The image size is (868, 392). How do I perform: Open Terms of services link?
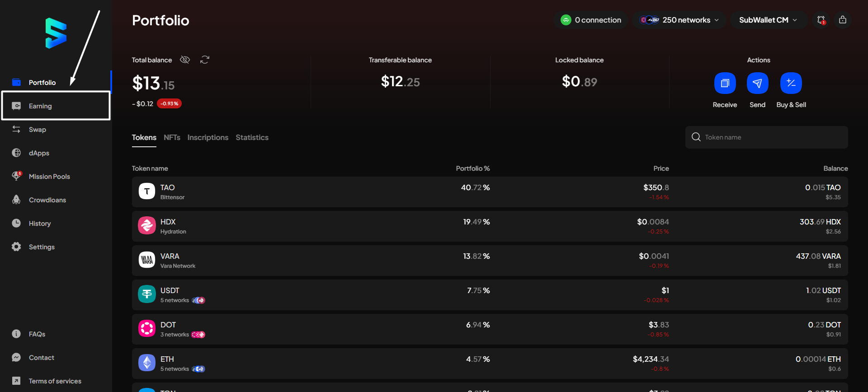pyautogui.click(x=55, y=381)
